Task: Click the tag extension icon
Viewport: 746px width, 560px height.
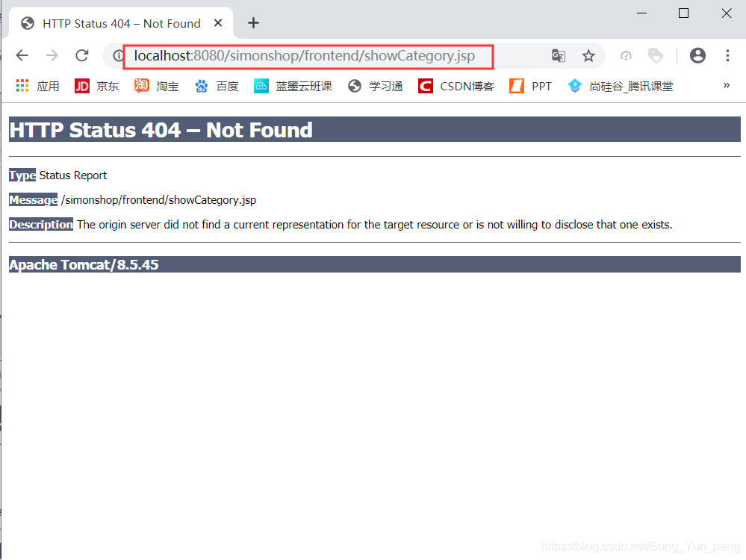Action: (x=656, y=56)
